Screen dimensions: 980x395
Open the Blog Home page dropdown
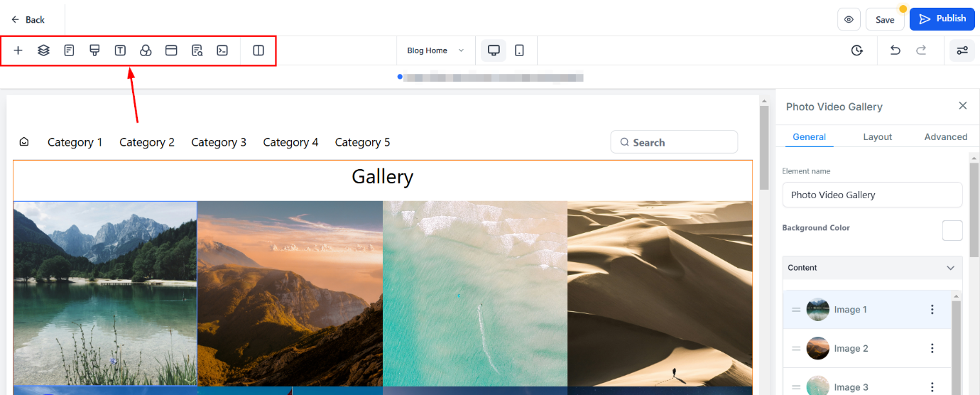(435, 50)
